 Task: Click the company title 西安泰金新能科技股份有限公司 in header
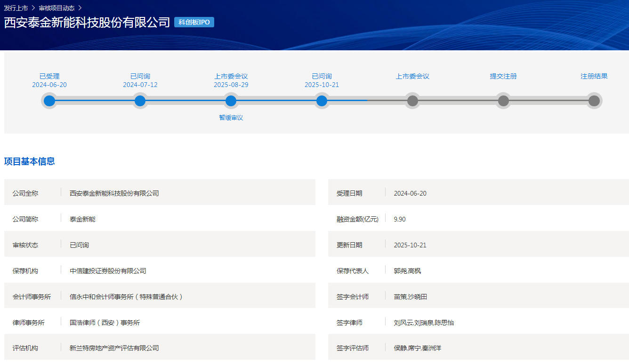pyautogui.click(x=87, y=22)
